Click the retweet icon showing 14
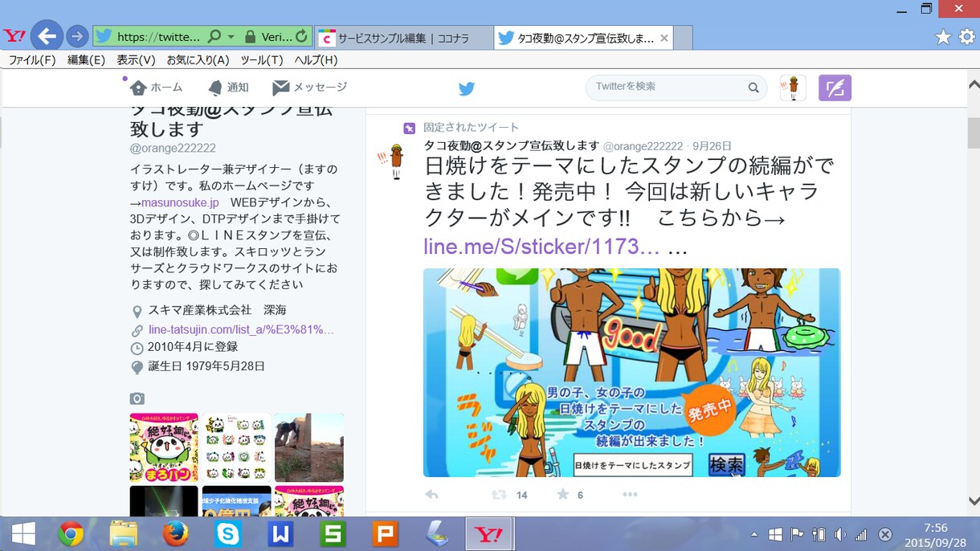The width and height of the screenshot is (980, 551). click(499, 495)
